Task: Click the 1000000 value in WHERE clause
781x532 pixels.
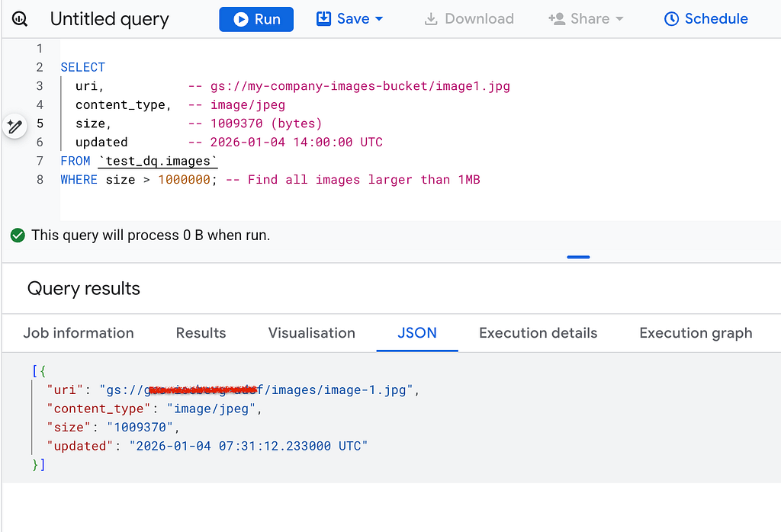Action: (185, 180)
